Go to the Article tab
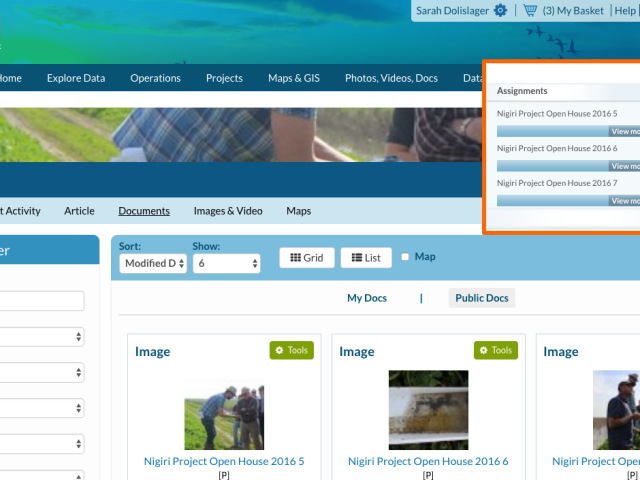 tap(79, 211)
